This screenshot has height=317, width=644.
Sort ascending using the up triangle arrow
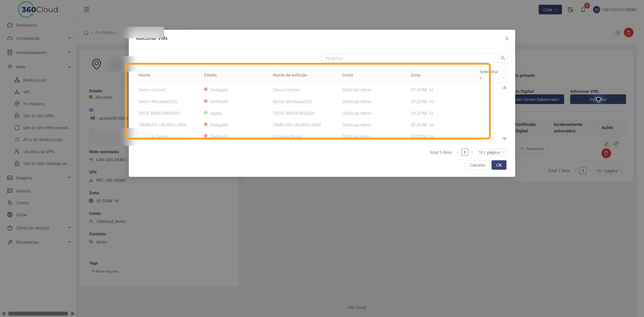(x=504, y=88)
